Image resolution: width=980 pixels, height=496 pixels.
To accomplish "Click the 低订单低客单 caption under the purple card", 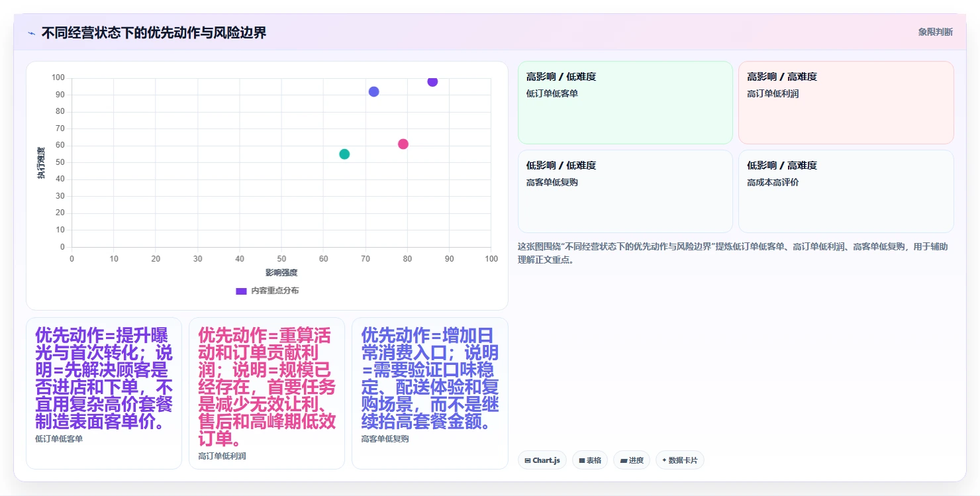I will pos(59,439).
